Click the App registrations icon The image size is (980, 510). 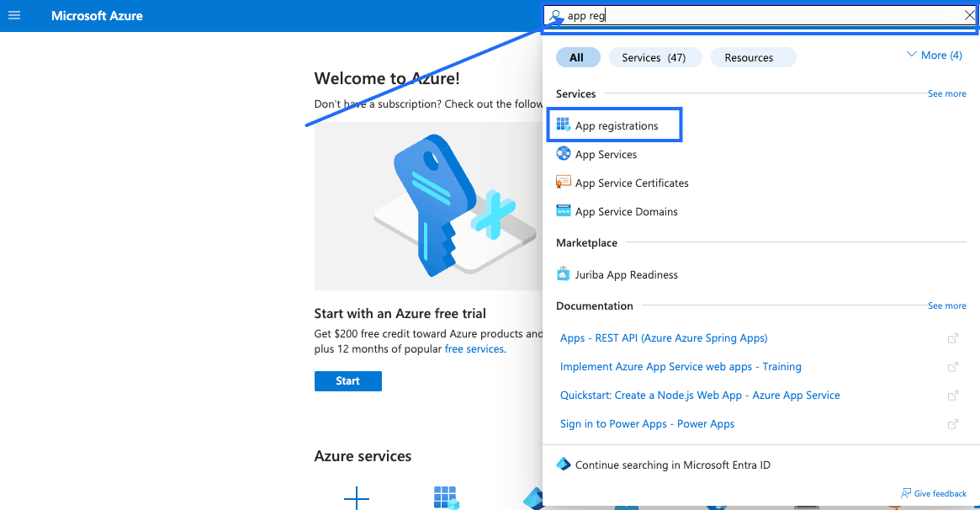click(x=564, y=125)
